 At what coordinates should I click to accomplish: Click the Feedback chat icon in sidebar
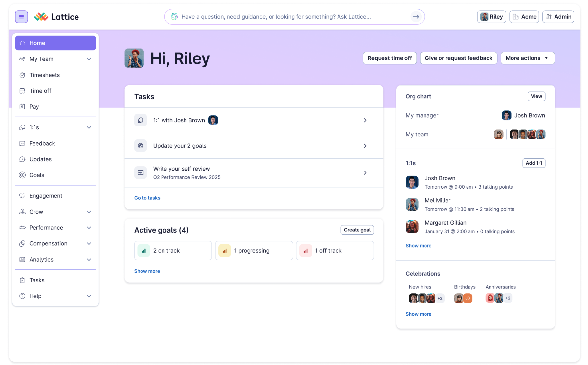[x=22, y=143]
